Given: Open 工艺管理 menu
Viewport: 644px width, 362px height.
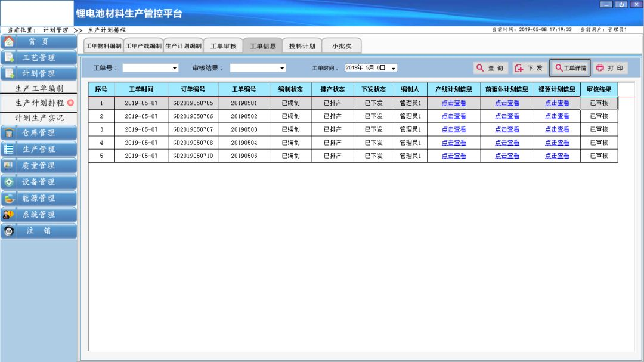Looking at the screenshot, I should pyautogui.click(x=39, y=57).
